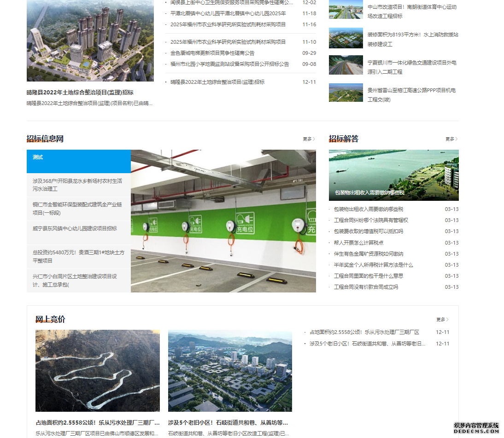Expand 更多 beside the 招标解答 heading
The width and height of the screenshot is (504, 438).
(x=451, y=139)
